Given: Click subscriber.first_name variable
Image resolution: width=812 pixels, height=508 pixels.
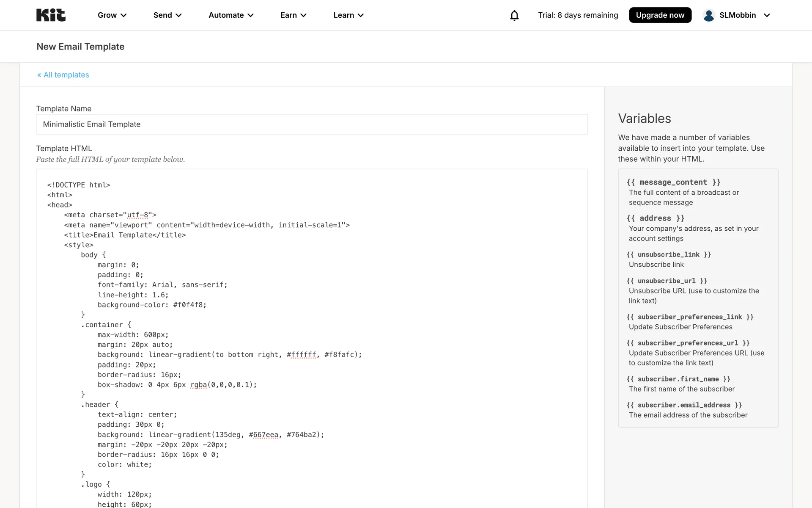Looking at the screenshot, I should pos(678,379).
